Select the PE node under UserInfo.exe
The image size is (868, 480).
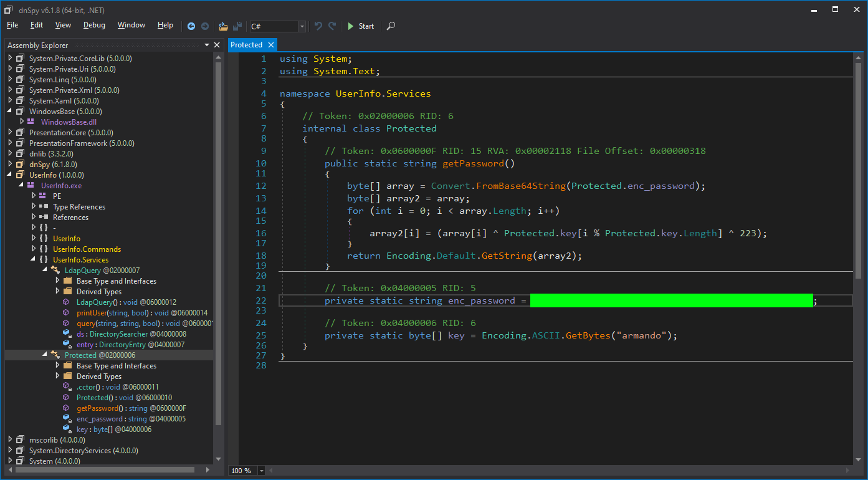57,196
